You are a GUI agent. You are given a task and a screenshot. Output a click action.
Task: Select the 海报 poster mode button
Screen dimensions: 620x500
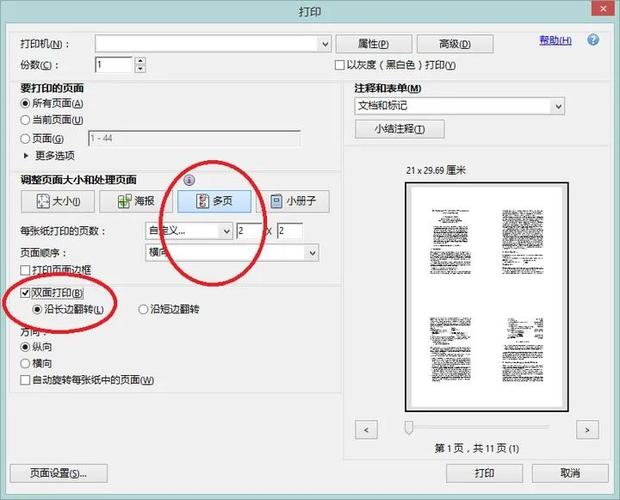(x=136, y=201)
